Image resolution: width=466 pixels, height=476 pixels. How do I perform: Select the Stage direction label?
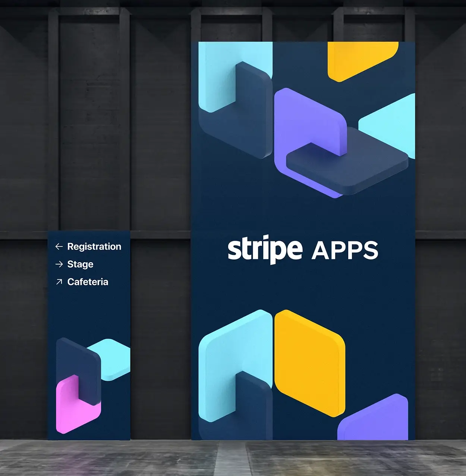coord(80,264)
